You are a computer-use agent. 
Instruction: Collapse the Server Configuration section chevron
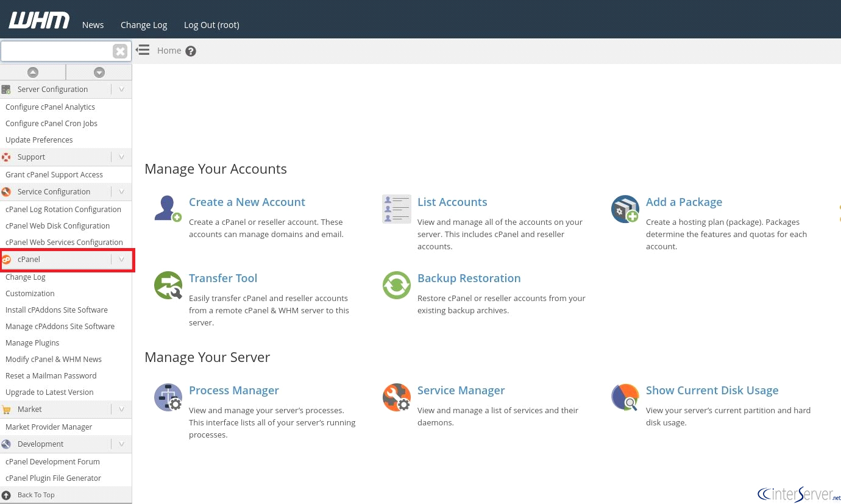coord(121,90)
